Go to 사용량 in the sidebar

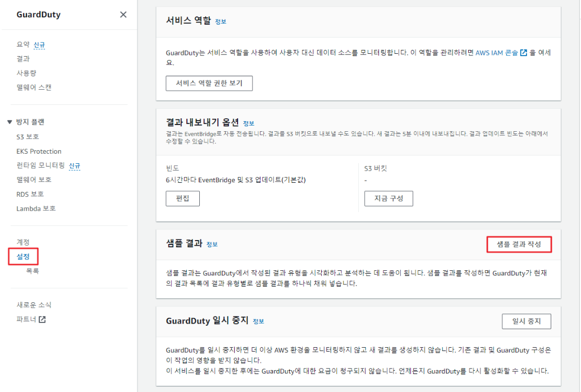[x=26, y=73]
